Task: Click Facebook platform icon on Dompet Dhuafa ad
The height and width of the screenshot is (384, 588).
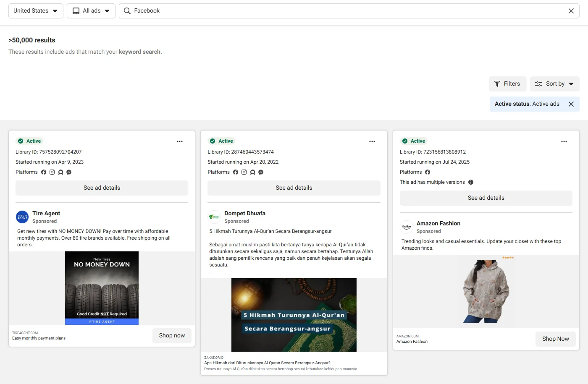Action: click(x=236, y=172)
